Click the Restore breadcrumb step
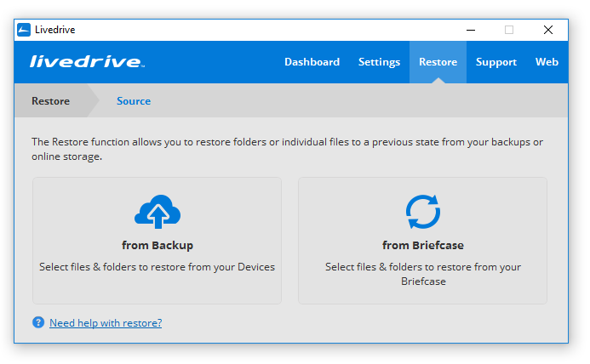 pyautogui.click(x=50, y=100)
